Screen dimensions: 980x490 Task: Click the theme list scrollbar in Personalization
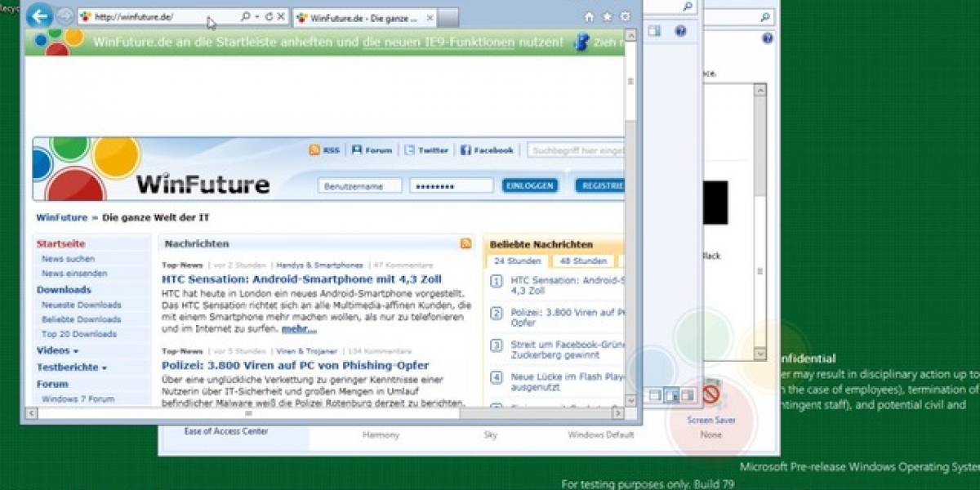pos(759,221)
